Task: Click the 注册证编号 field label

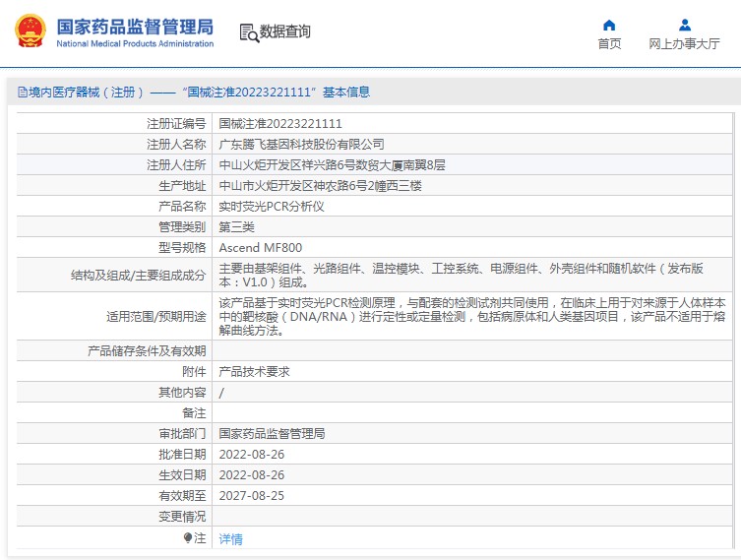Action: click(176, 124)
